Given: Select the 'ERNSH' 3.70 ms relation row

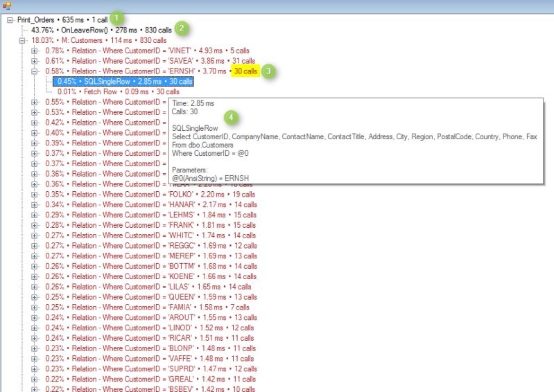Looking at the screenshot, I should [151, 71].
